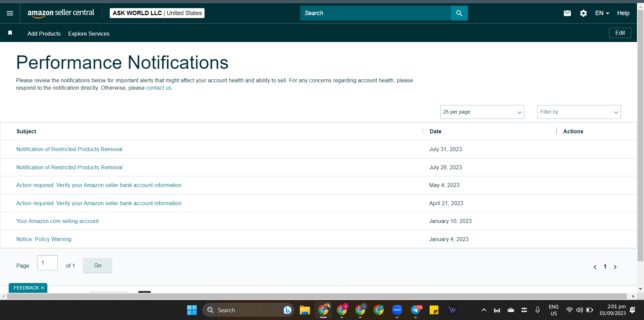
Task: Click the Actions column header
Action: tap(573, 131)
